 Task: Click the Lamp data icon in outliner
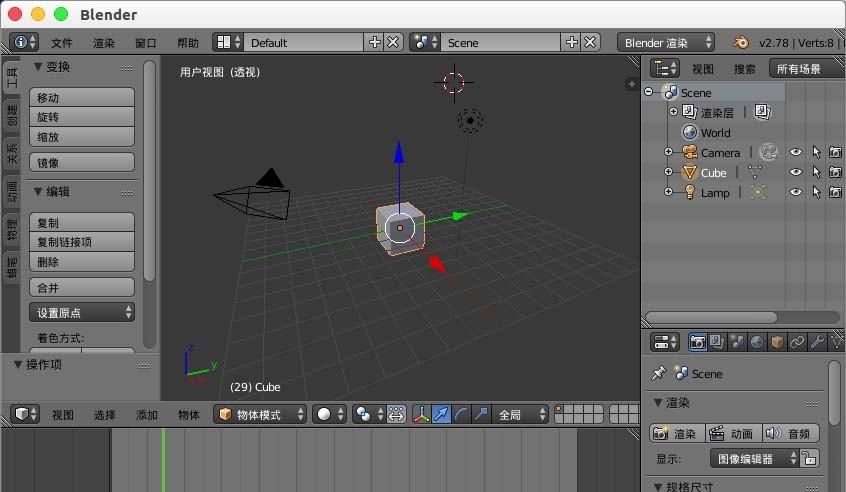pos(758,193)
